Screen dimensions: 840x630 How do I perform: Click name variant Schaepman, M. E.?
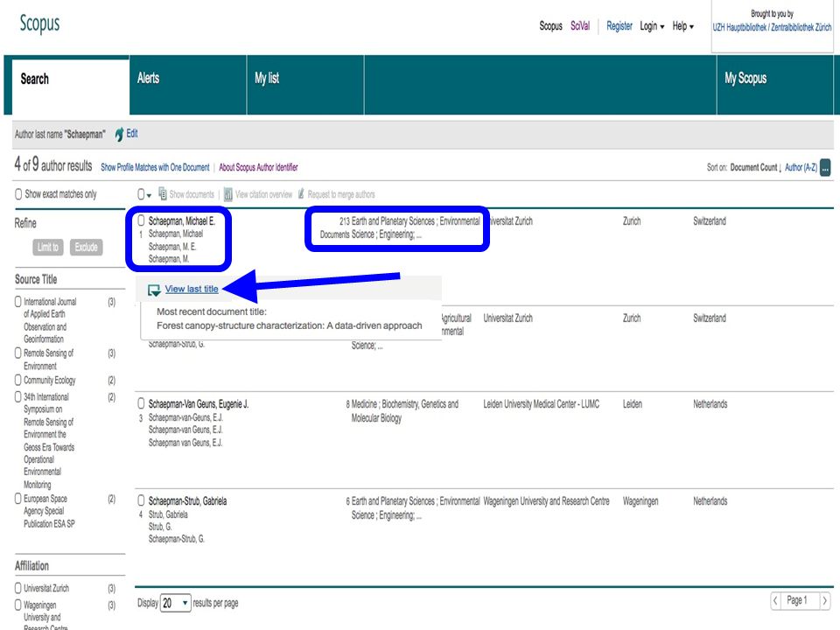click(x=172, y=247)
